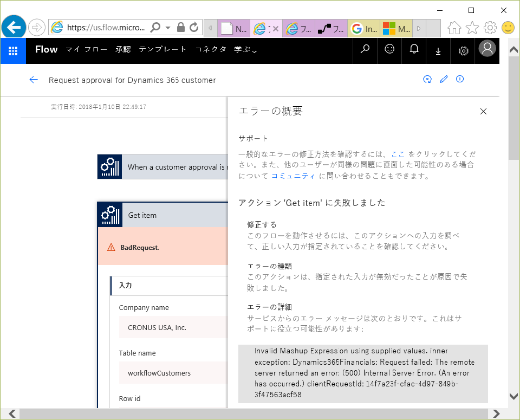Click the 入力 section header

click(x=169, y=286)
